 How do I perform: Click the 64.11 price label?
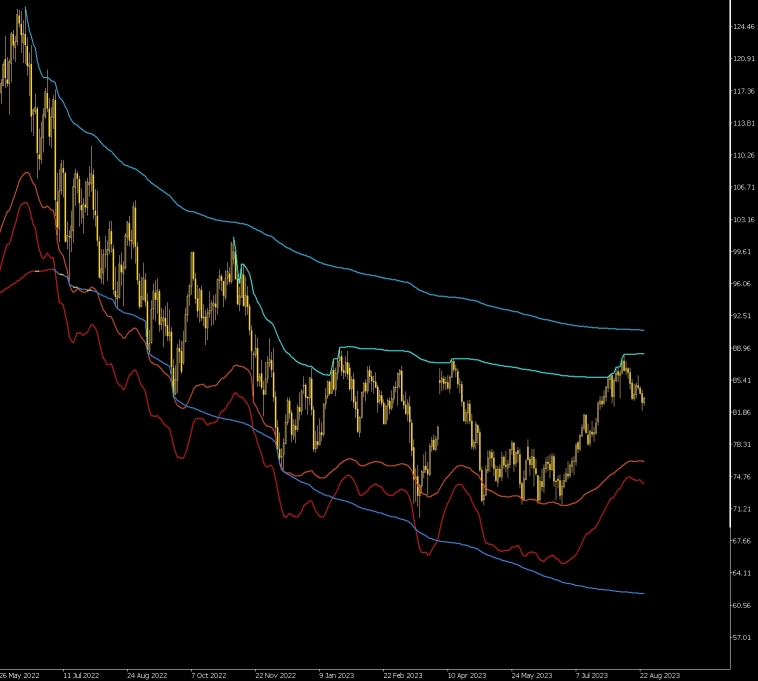742,573
